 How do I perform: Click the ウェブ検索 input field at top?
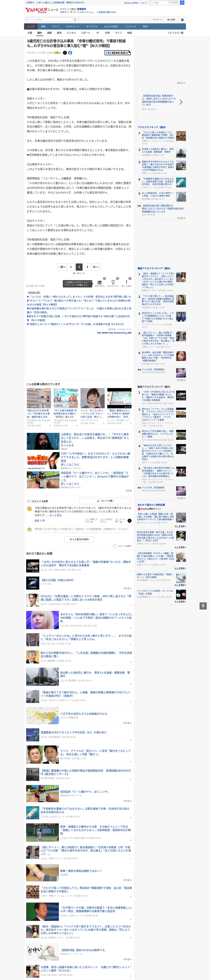pyautogui.click(x=158, y=3)
